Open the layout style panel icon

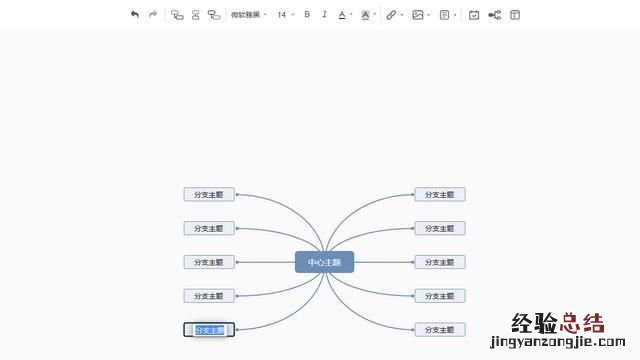click(515, 15)
